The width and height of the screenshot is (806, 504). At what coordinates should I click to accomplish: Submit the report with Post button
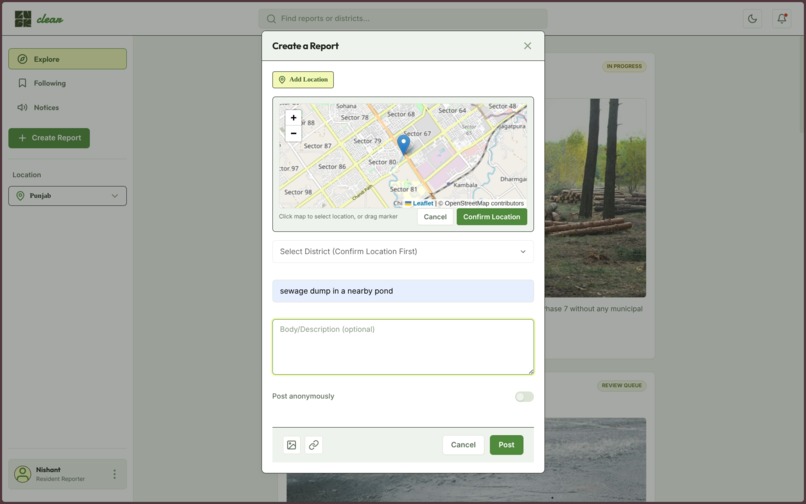(x=506, y=445)
